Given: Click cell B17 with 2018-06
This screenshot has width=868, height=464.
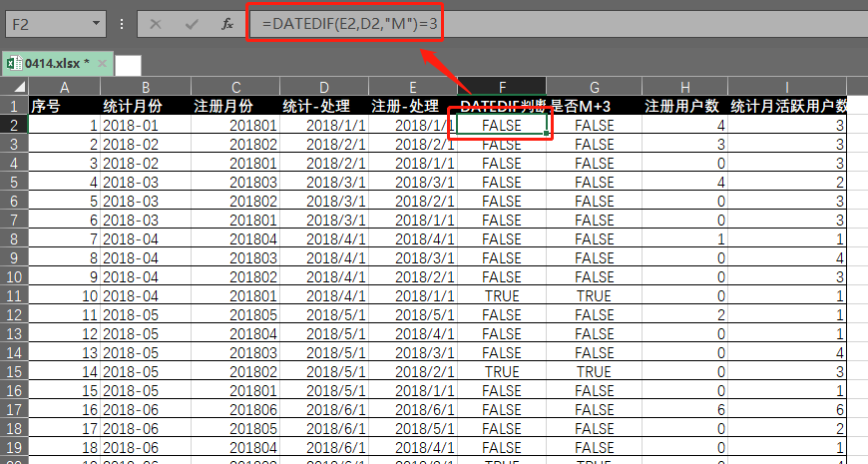Looking at the screenshot, I should [x=146, y=410].
